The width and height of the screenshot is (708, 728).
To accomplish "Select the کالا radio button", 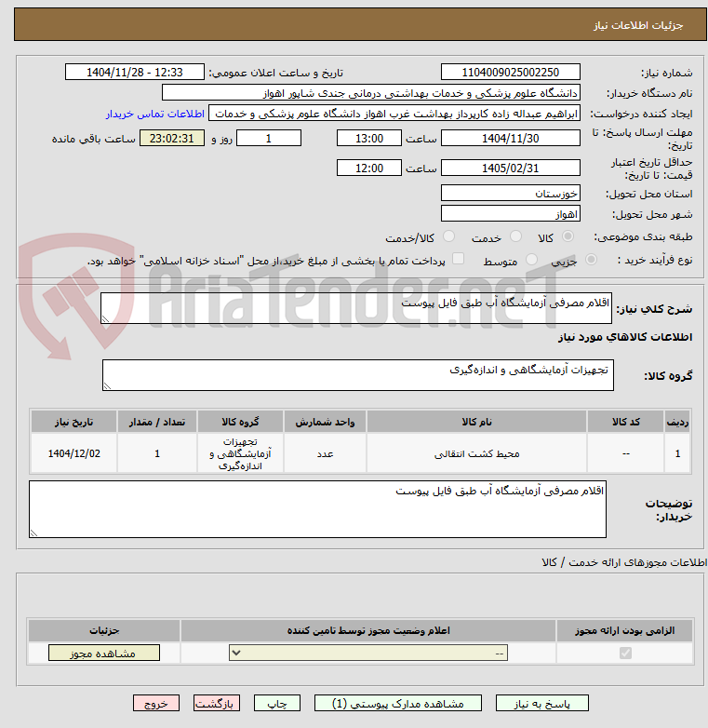I will pyautogui.click(x=568, y=236).
